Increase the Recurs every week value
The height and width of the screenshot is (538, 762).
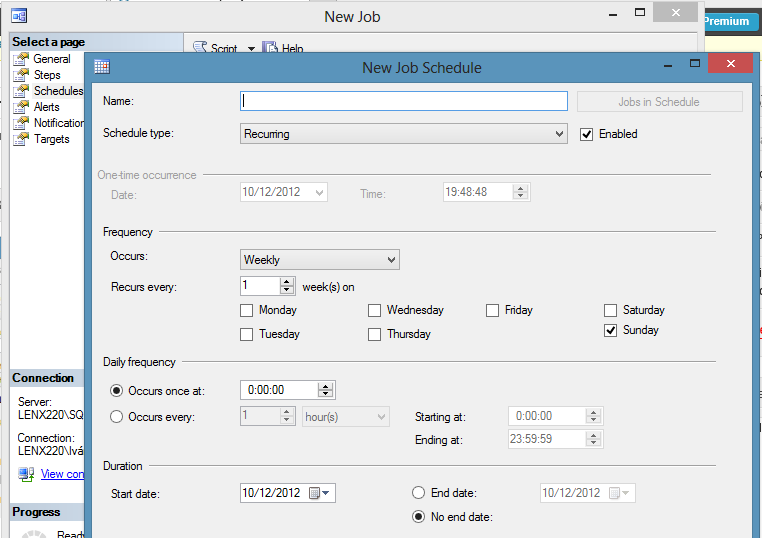[x=288, y=282]
